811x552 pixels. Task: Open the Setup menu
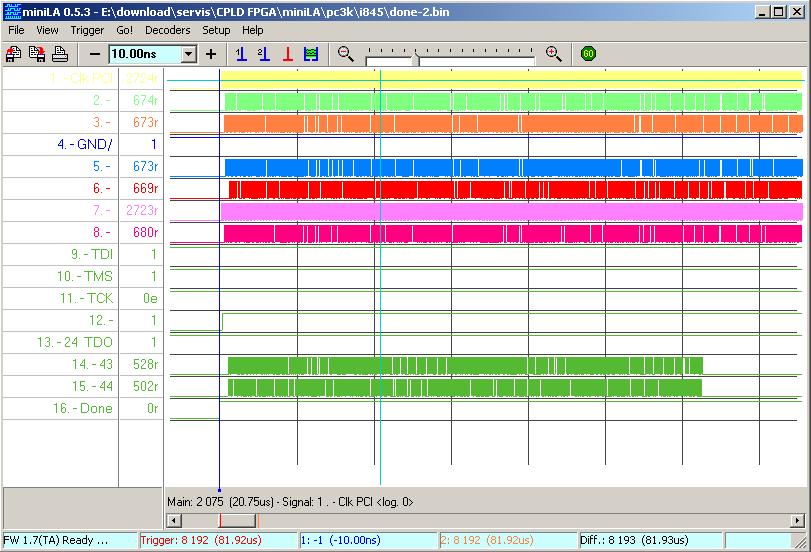click(216, 30)
